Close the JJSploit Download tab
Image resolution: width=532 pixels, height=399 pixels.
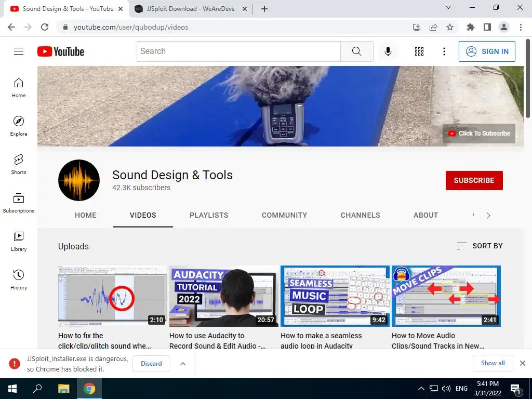[245, 9]
